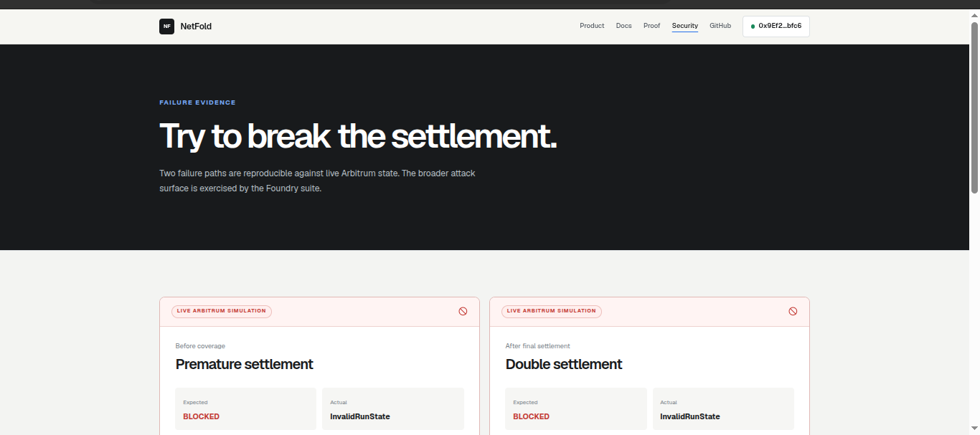980x435 pixels.
Task: Click the NetFold brand name
Action: 196,27
